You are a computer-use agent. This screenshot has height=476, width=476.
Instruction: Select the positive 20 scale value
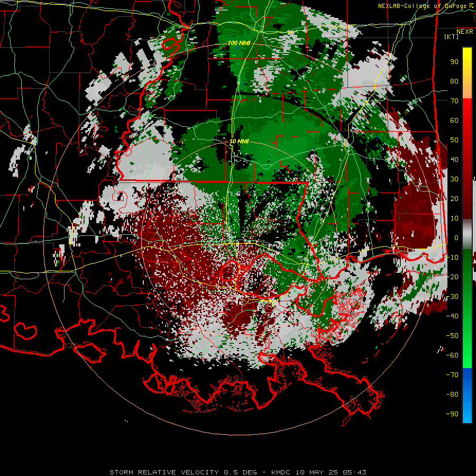coord(454,198)
